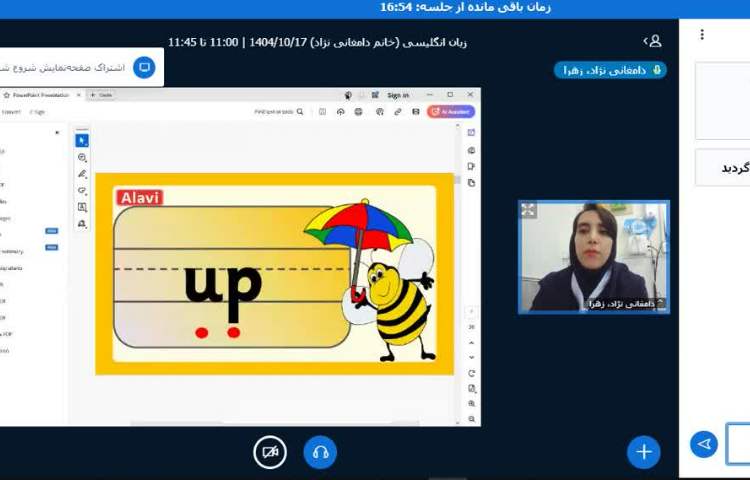Select the freehand draw tool in Acrobat

[82, 190]
